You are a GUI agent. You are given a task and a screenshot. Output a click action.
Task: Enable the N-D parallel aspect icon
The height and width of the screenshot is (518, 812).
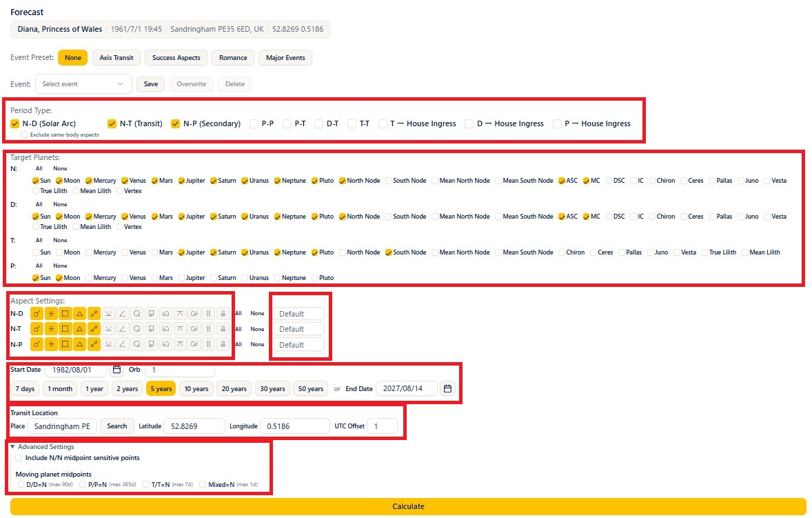point(208,313)
